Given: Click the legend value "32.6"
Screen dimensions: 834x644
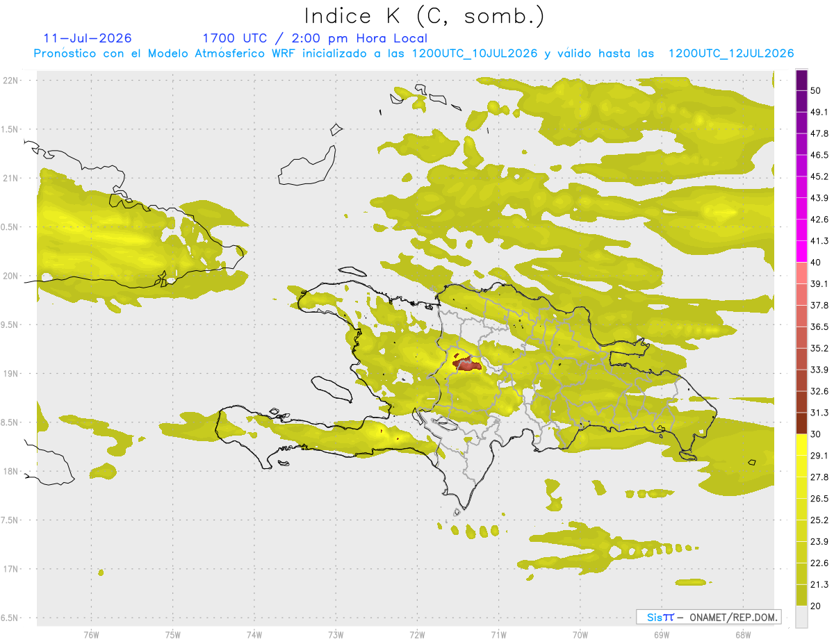Looking at the screenshot, I should 819,391.
